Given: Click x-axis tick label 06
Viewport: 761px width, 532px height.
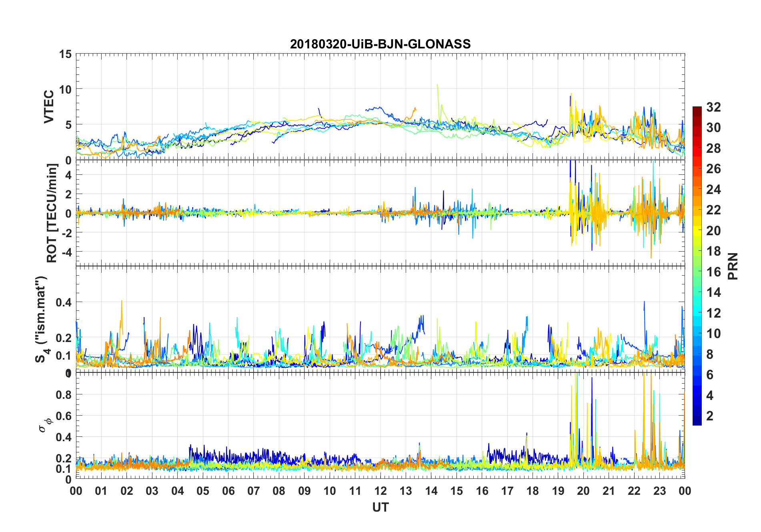Looking at the screenshot, I should (x=228, y=491).
